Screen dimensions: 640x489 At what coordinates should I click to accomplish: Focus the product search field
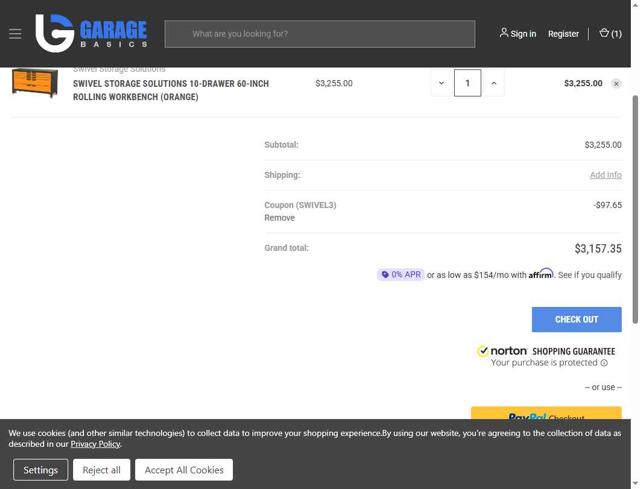click(320, 34)
